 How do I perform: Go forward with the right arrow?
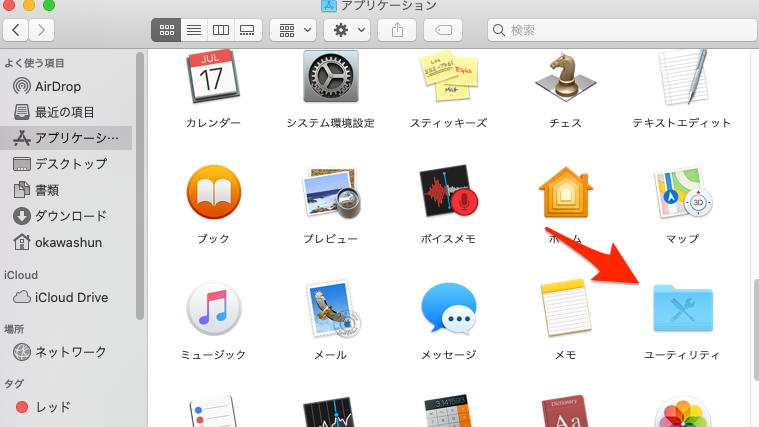(x=42, y=30)
